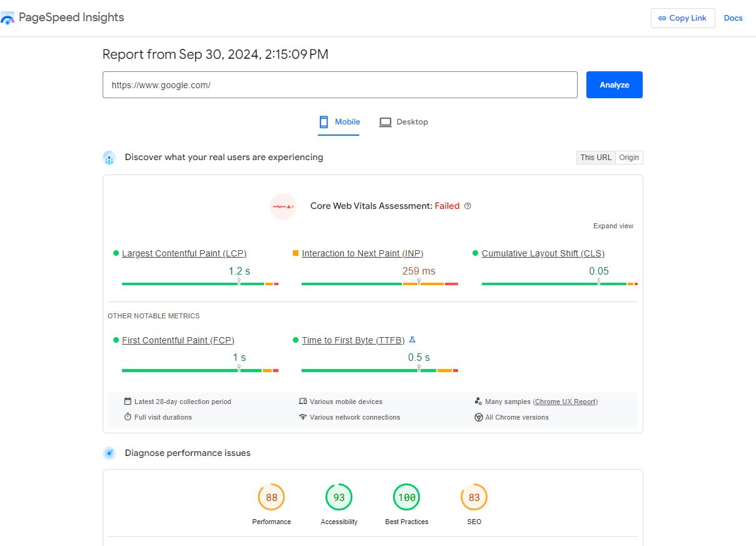Click the Various network connections text
This screenshot has height=546, width=756.
[x=355, y=417]
